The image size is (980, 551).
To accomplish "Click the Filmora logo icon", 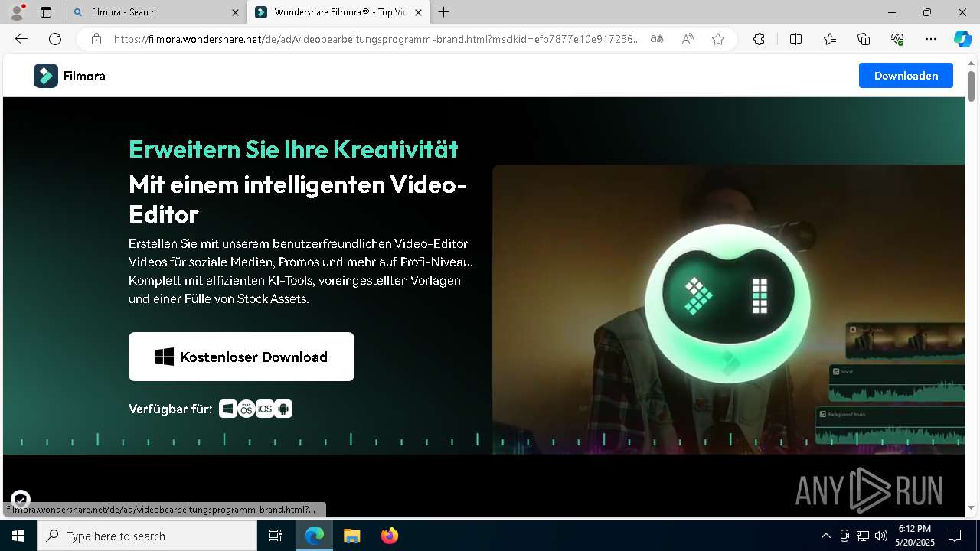I will 46,76.
